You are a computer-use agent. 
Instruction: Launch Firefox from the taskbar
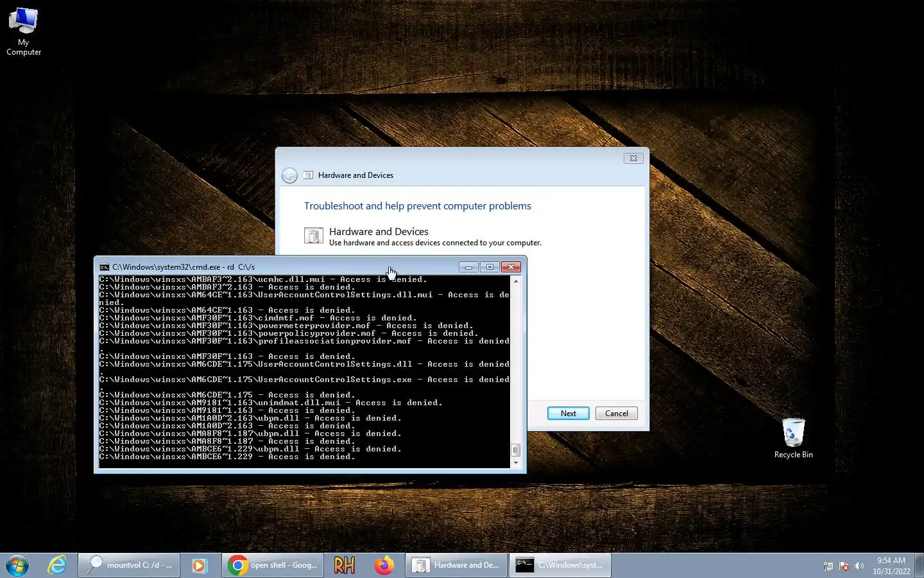point(384,565)
